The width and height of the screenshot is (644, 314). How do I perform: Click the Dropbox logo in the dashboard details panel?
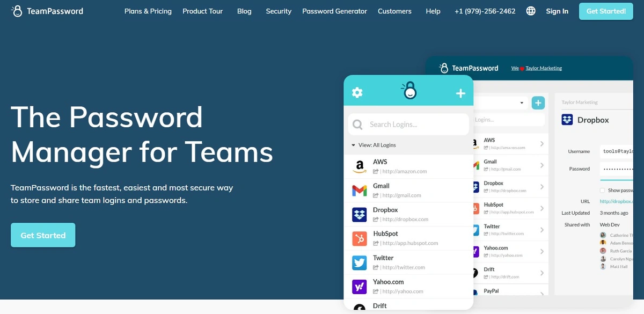pyautogui.click(x=567, y=120)
